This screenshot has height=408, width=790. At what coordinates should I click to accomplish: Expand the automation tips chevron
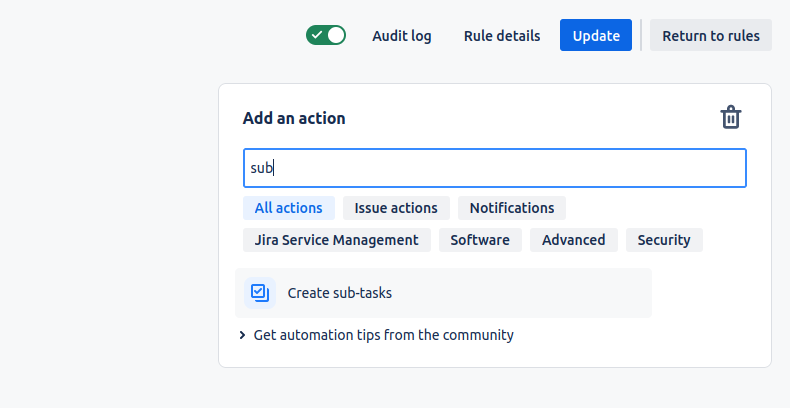point(243,335)
